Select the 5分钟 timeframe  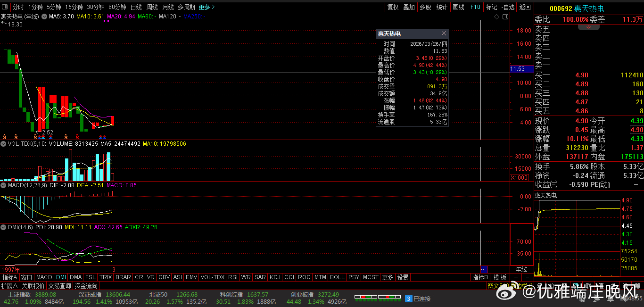pyautogui.click(x=53, y=7)
